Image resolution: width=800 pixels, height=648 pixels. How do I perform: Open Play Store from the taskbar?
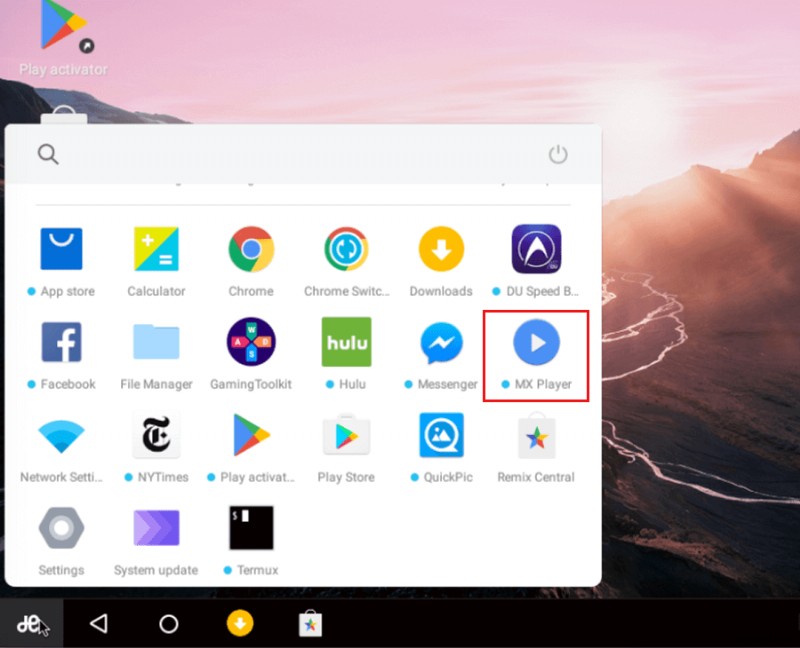311,622
